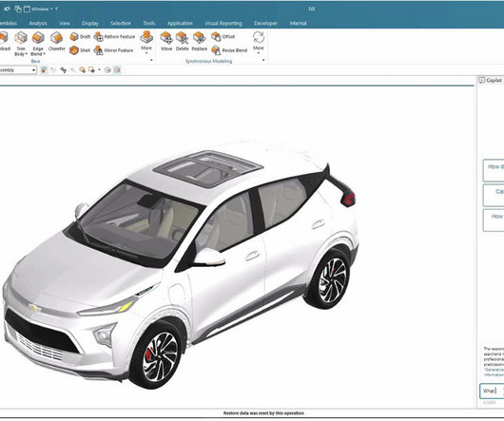The height and width of the screenshot is (421, 504).
Task: Open the Pattern Feature tool
Action: 114,37
